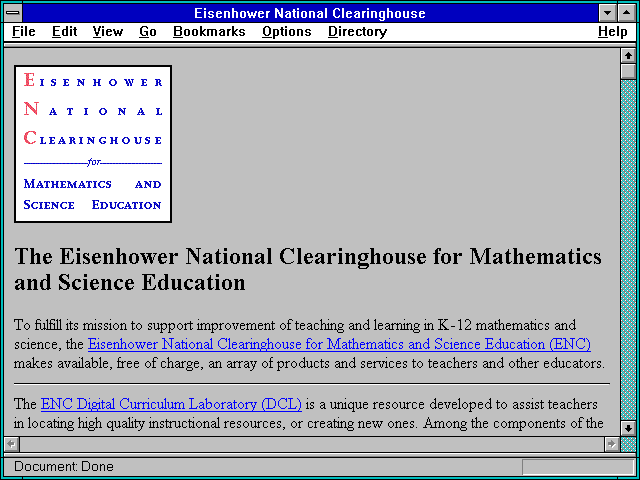Click the vertical scrollbar up arrow

click(628, 56)
